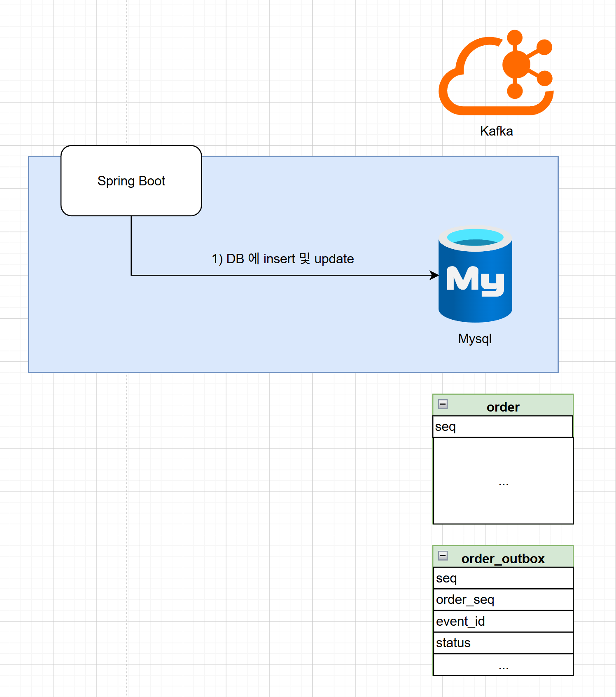The image size is (616, 697).
Task: Select the event_id row
Action: click(503, 621)
